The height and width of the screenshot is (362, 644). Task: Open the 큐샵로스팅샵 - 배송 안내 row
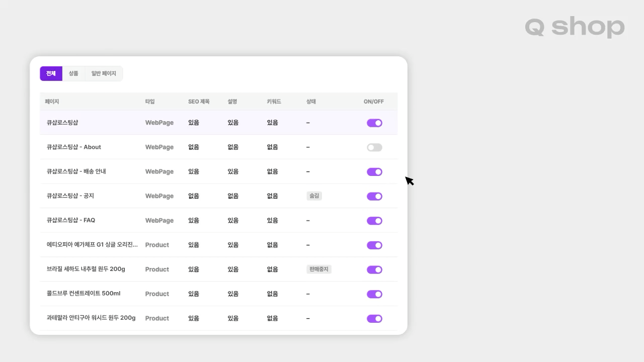click(218, 171)
